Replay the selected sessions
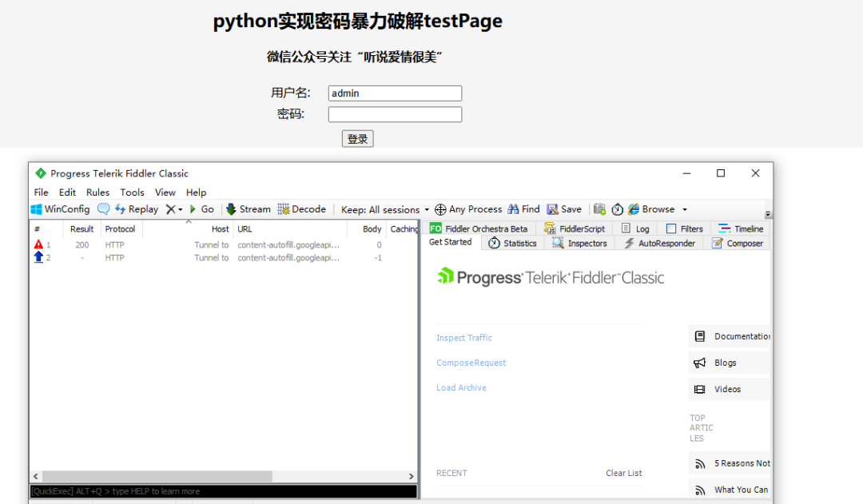Image resolution: width=863 pixels, height=504 pixels. click(137, 209)
